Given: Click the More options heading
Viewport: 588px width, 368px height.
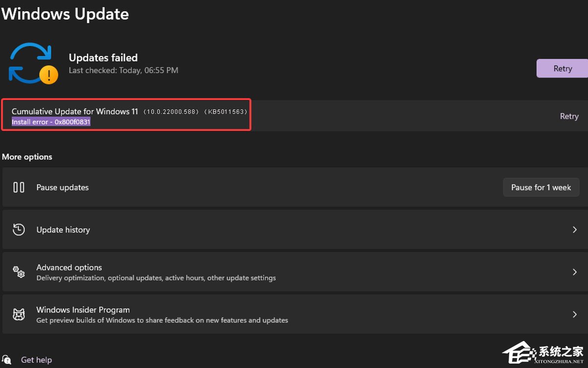Looking at the screenshot, I should (x=27, y=157).
